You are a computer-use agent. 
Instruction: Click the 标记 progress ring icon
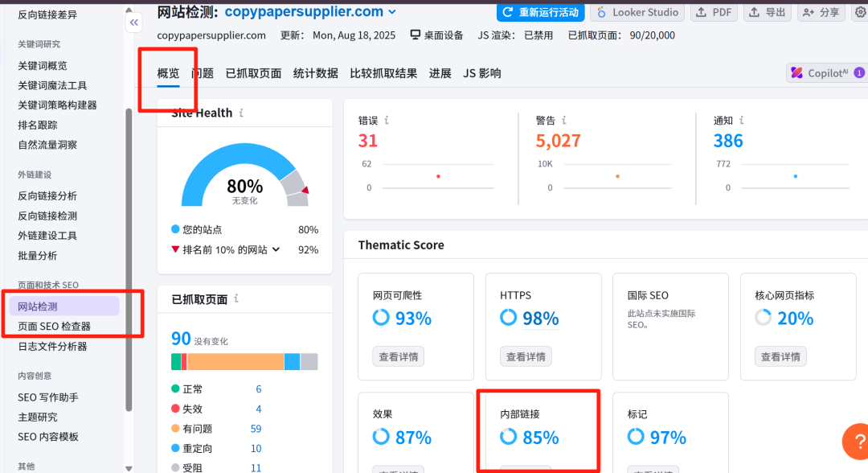[x=636, y=437]
